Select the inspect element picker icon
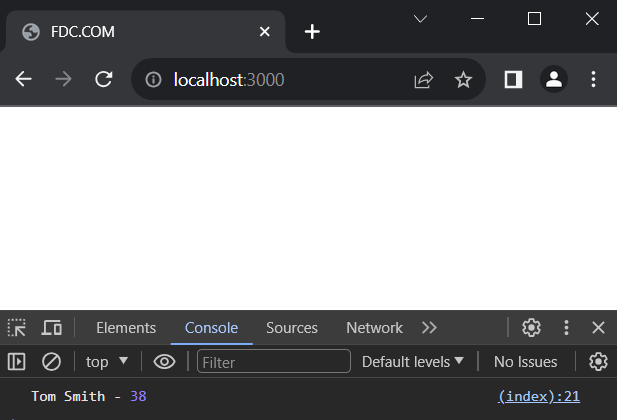This screenshot has height=420, width=617. point(17,327)
